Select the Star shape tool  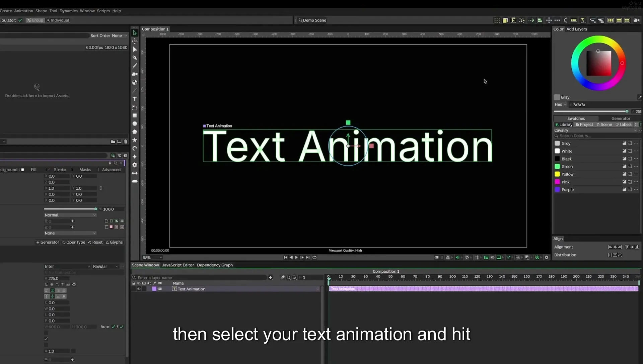(x=135, y=140)
